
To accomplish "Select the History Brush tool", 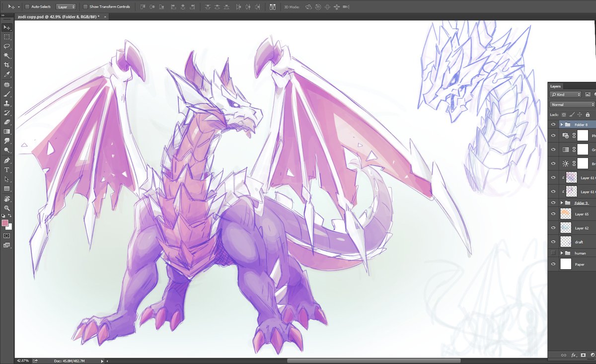I will [7, 113].
